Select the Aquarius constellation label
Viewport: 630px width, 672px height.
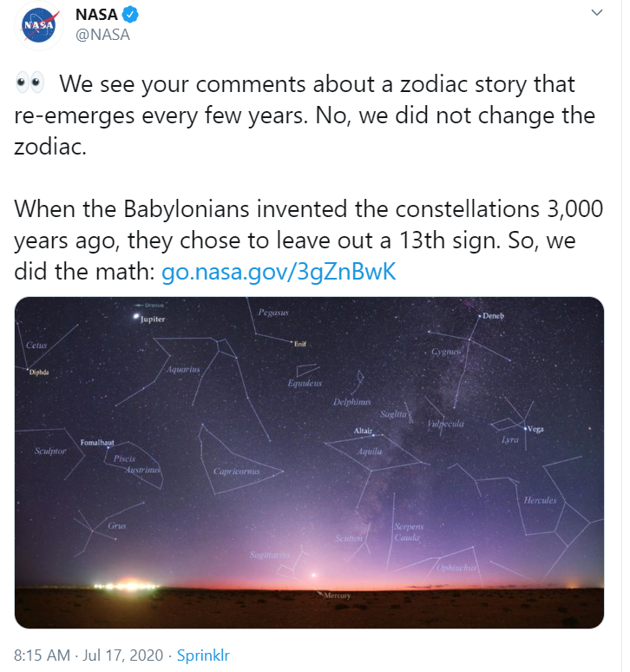183,369
